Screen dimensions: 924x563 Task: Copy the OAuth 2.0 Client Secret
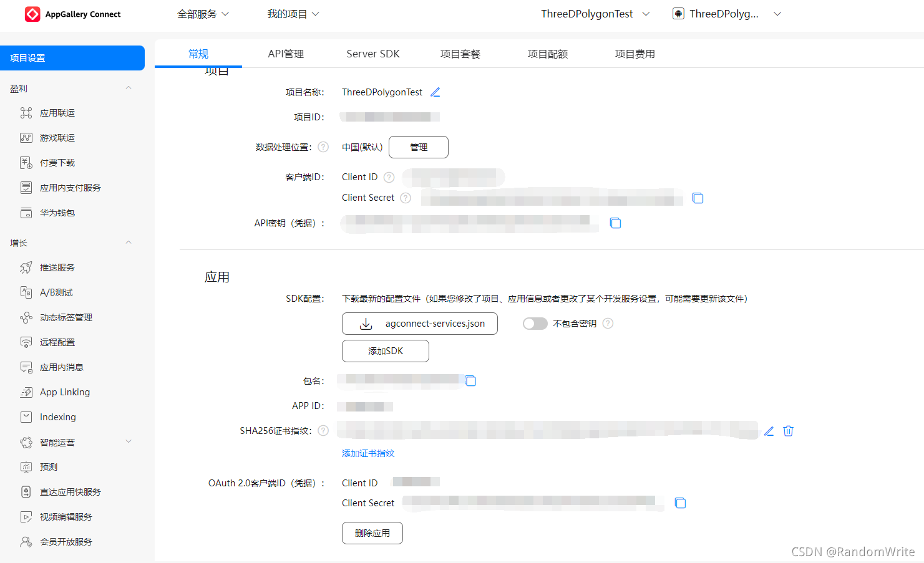click(x=680, y=503)
